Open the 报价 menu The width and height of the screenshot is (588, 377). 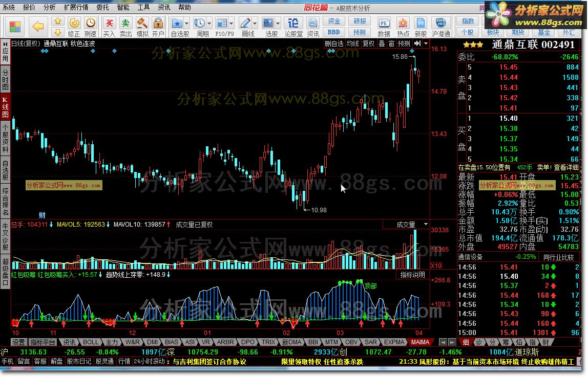29,7
